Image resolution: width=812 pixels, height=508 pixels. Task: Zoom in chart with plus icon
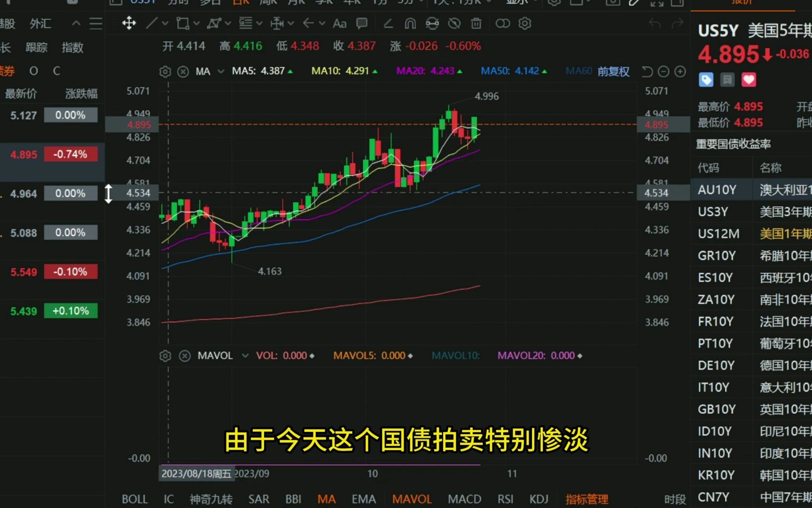point(680,71)
